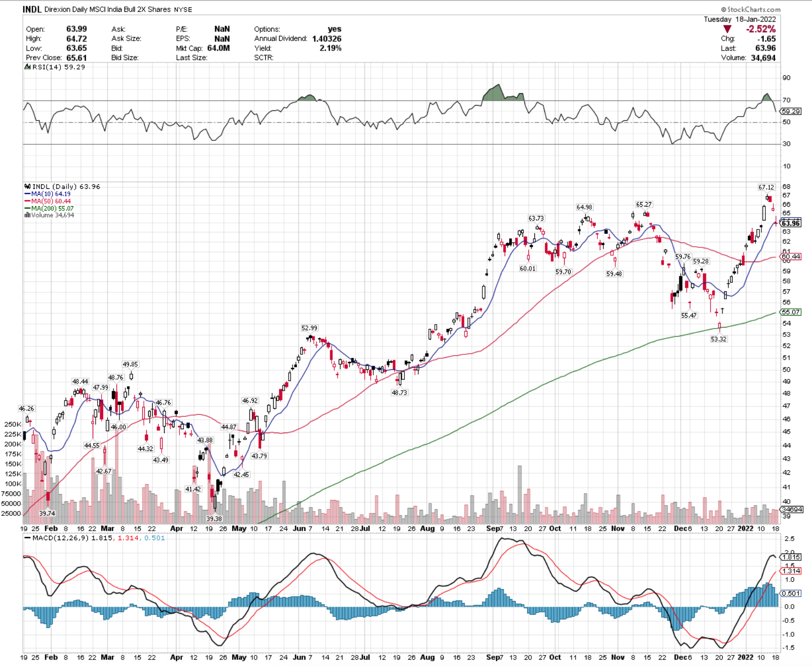The width and height of the screenshot is (812, 666).
Task: Click the 60.44 MA50 axis tag
Action: point(791,257)
